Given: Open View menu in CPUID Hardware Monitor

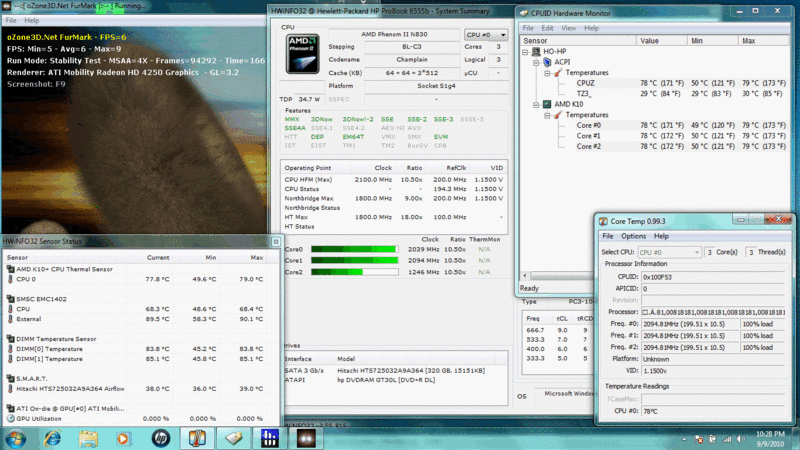Looking at the screenshot, I should 574,28.
